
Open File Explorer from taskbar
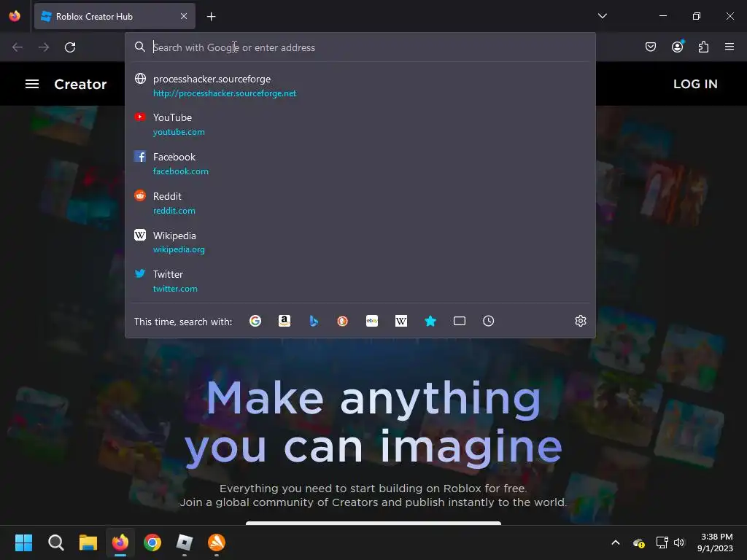click(88, 542)
